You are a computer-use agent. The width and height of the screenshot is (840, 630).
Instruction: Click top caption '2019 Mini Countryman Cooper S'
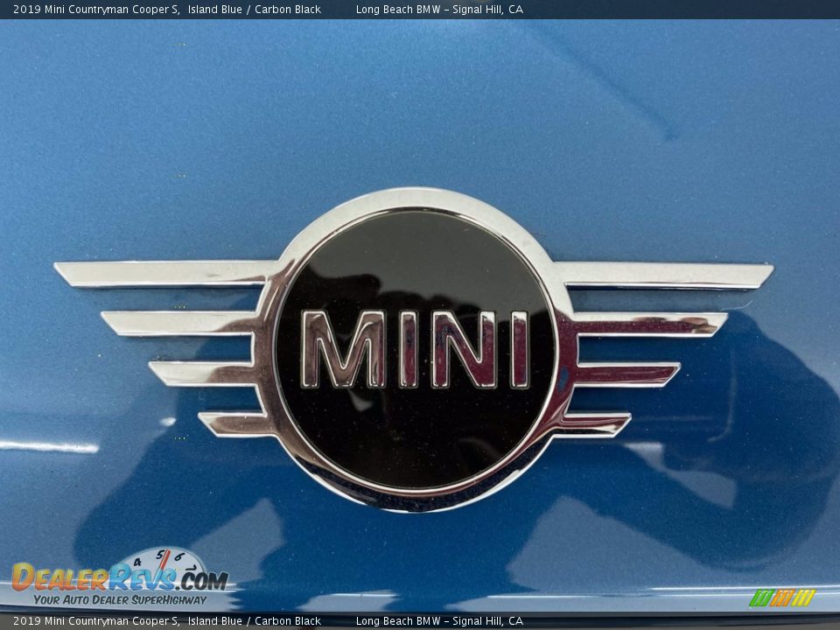click(96, 9)
